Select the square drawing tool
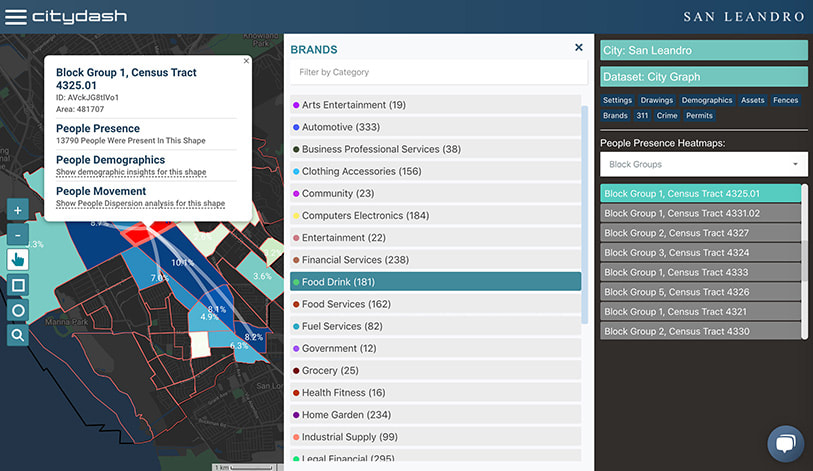This screenshot has width=813, height=471. click(x=18, y=285)
